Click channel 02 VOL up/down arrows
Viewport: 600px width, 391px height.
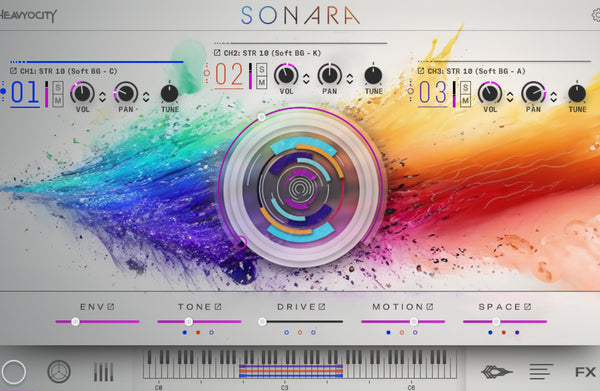point(306,79)
